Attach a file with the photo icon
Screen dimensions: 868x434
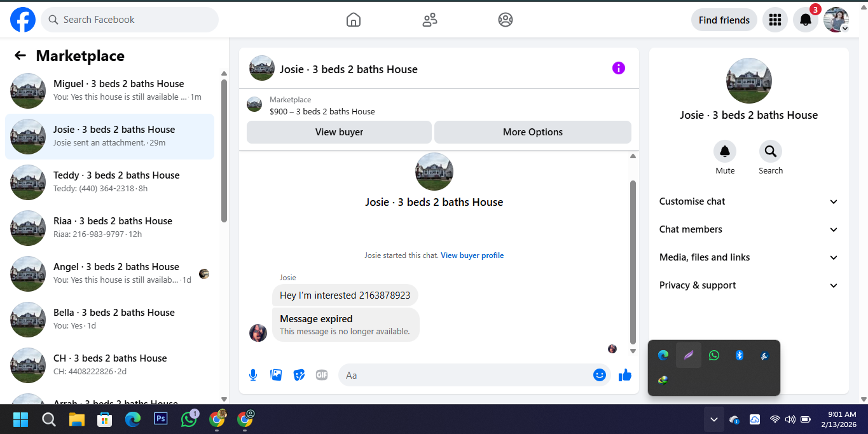[276, 375]
